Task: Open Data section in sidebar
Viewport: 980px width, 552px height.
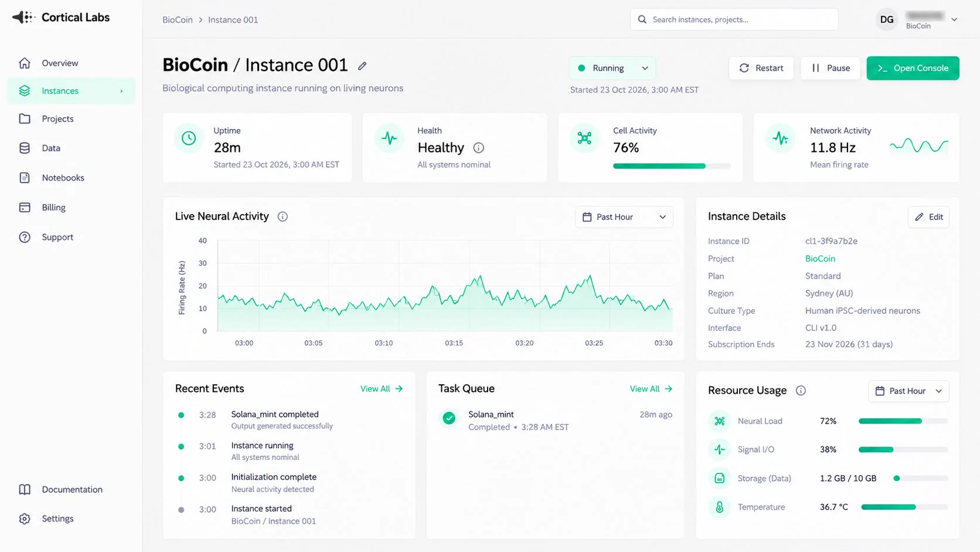Action: tap(71, 148)
